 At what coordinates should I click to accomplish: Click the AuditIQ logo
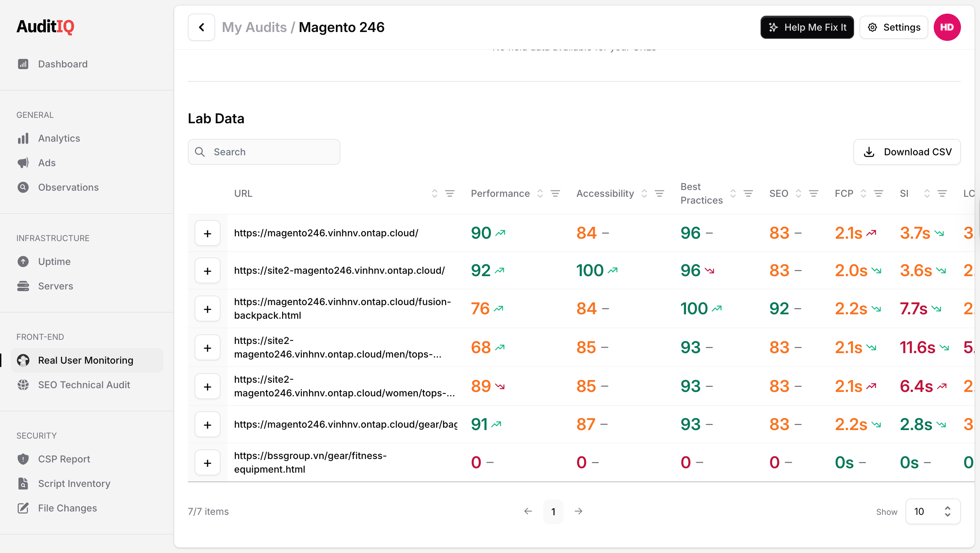(45, 27)
